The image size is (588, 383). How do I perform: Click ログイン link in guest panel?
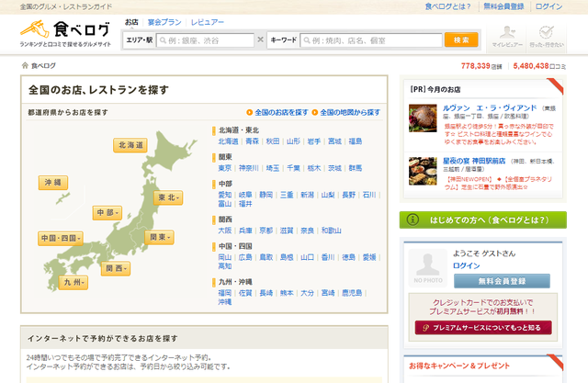pyautogui.click(x=466, y=265)
